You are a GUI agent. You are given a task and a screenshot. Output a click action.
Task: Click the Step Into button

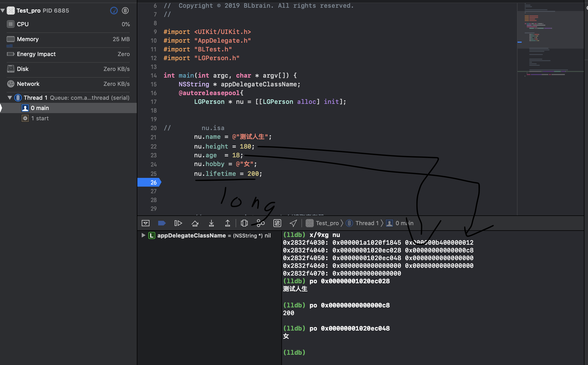tap(211, 223)
